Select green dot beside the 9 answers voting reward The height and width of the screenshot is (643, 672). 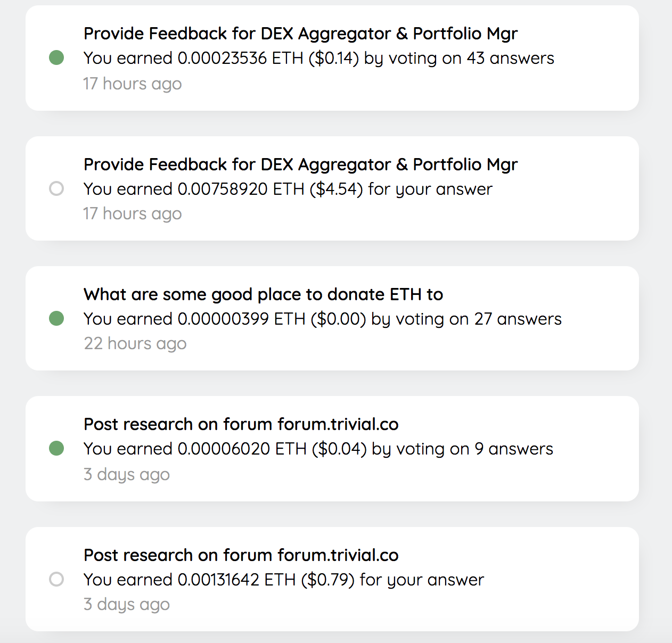pos(56,448)
